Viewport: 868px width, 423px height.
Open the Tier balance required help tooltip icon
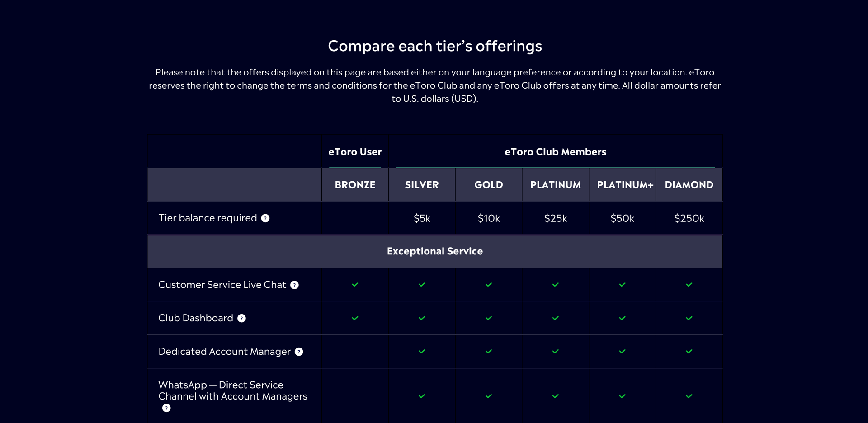(265, 218)
